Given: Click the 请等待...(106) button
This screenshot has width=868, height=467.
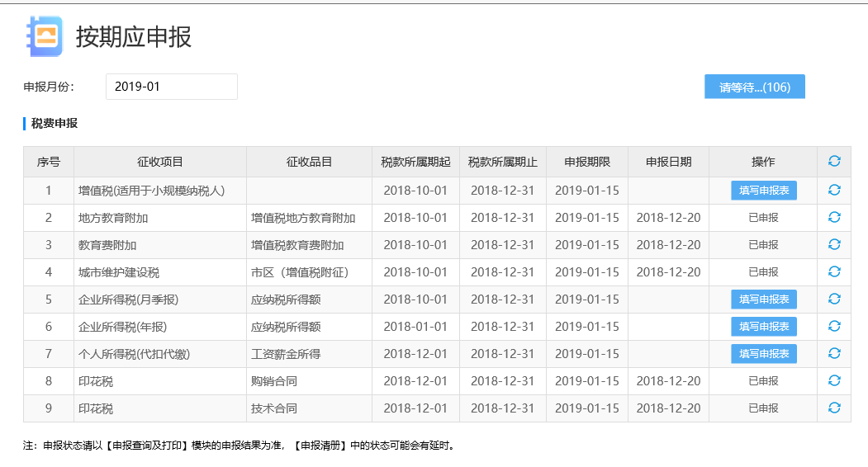Looking at the screenshot, I should click(x=754, y=87).
